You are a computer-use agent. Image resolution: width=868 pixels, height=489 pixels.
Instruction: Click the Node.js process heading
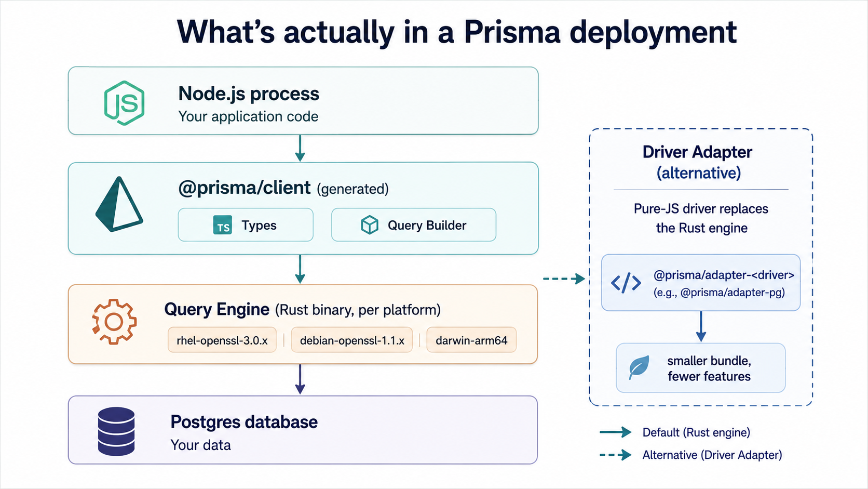[x=249, y=94]
